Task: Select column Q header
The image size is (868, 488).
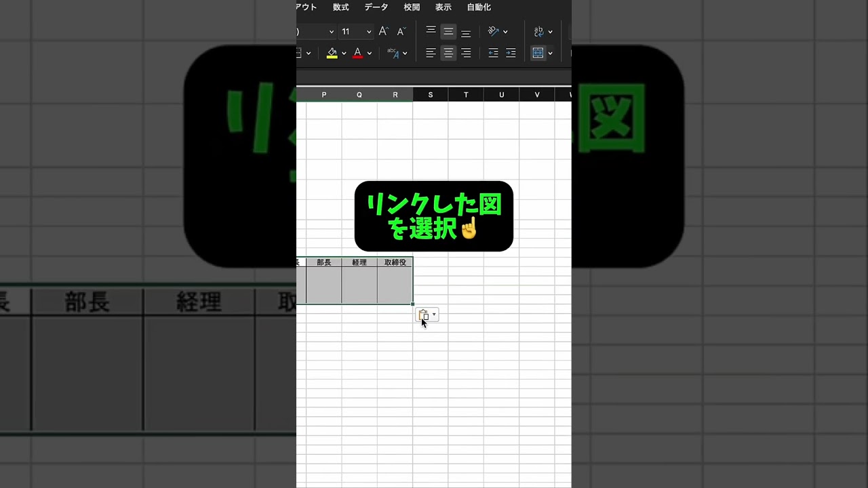Action: coord(359,95)
